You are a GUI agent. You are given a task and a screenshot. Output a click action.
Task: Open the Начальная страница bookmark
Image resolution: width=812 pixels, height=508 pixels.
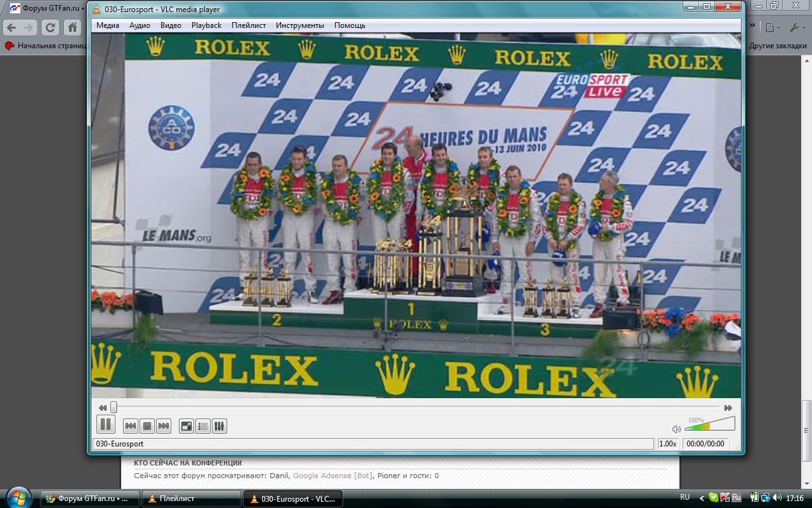point(46,46)
